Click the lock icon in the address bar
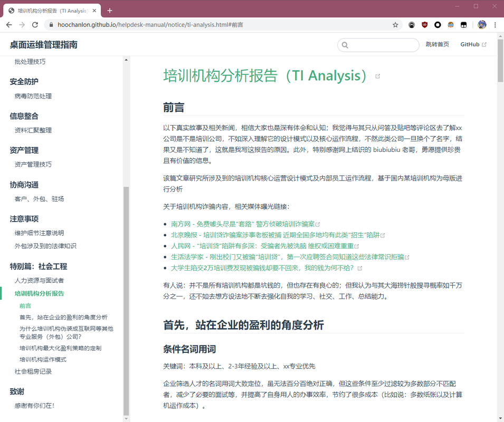This screenshot has height=422, width=504. [51, 25]
